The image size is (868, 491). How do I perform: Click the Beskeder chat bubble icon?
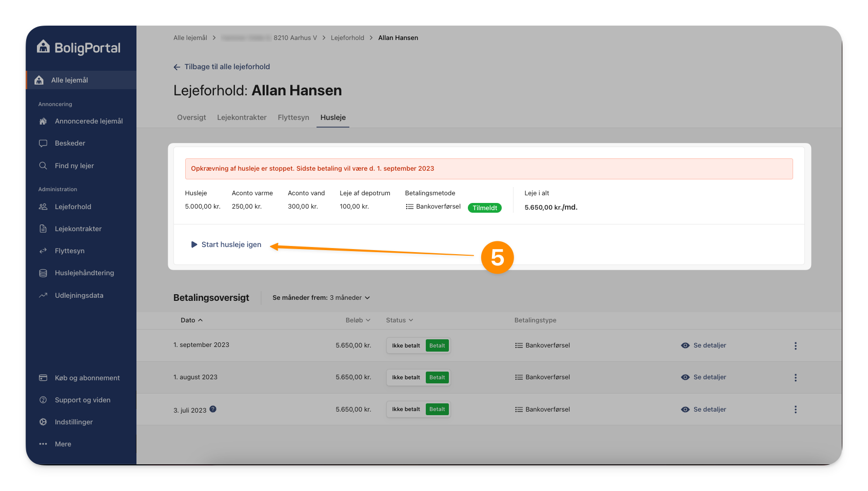pyautogui.click(x=43, y=144)
